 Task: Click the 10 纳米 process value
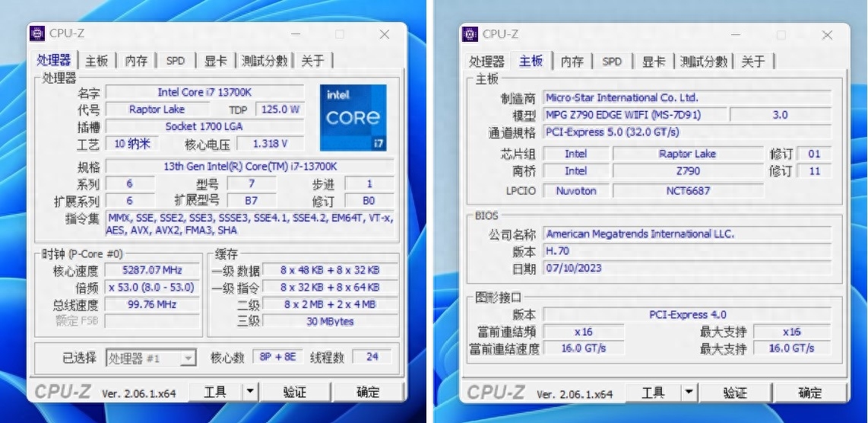pos(132,144)
